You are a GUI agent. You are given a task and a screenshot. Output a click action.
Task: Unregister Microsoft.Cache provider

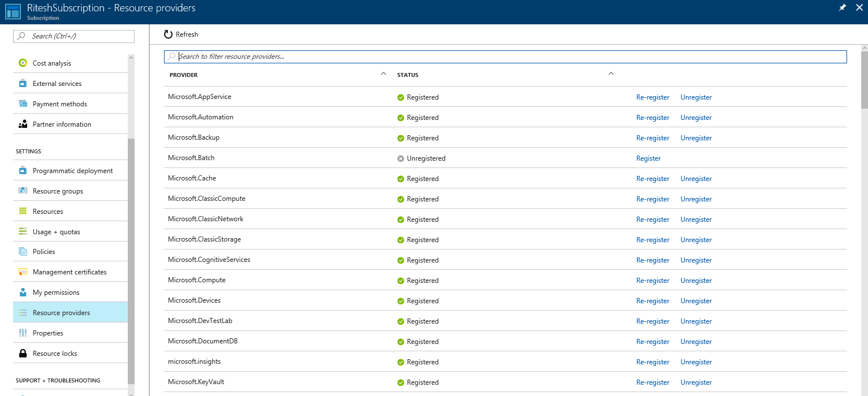pyautogui.click(x=696, y=179)
